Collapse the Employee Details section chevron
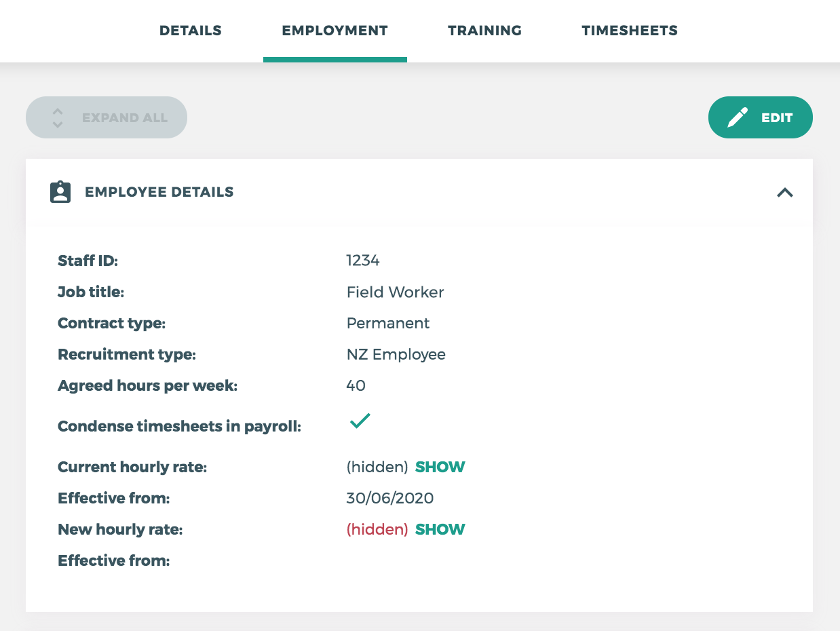 (x=784, y=193)
